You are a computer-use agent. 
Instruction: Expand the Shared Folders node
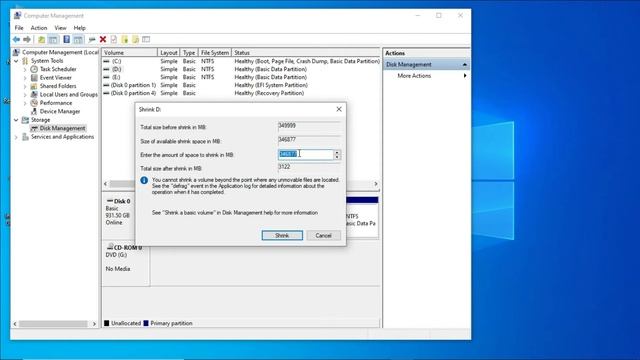tap(25, 86)
